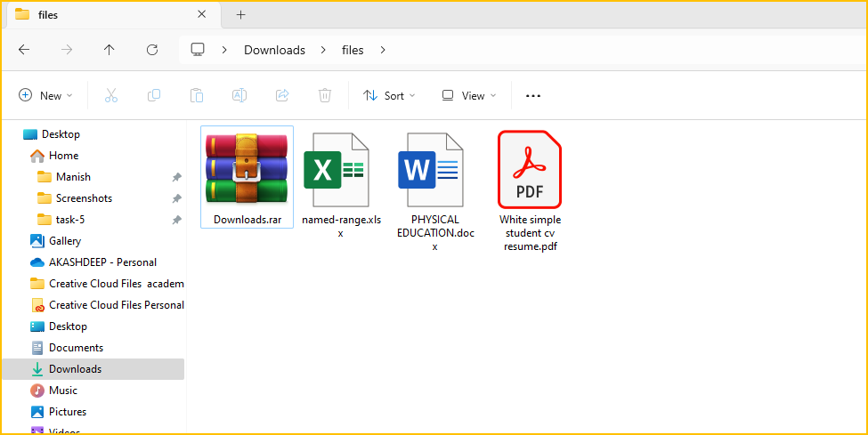Click the Share icon in toolbar
Viewport: 868px width, 435px height.
tap(282, 95)
